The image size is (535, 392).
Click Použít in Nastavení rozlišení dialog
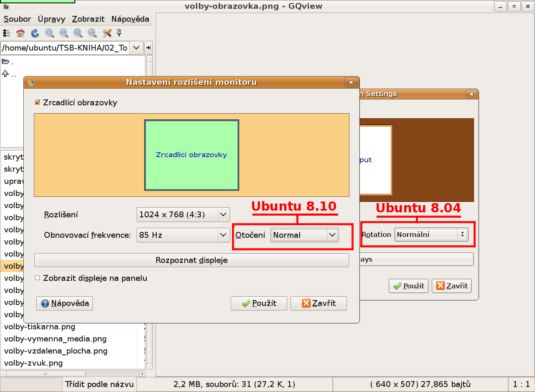coord(259,303)
